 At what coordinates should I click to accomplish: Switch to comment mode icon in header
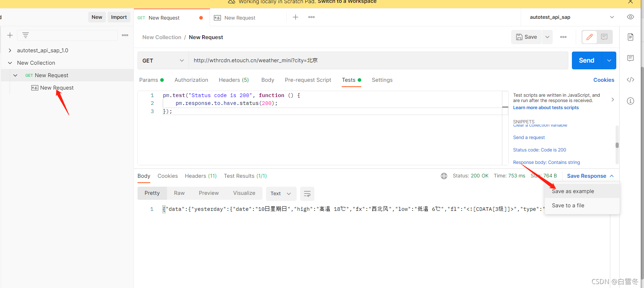(604, 37)
